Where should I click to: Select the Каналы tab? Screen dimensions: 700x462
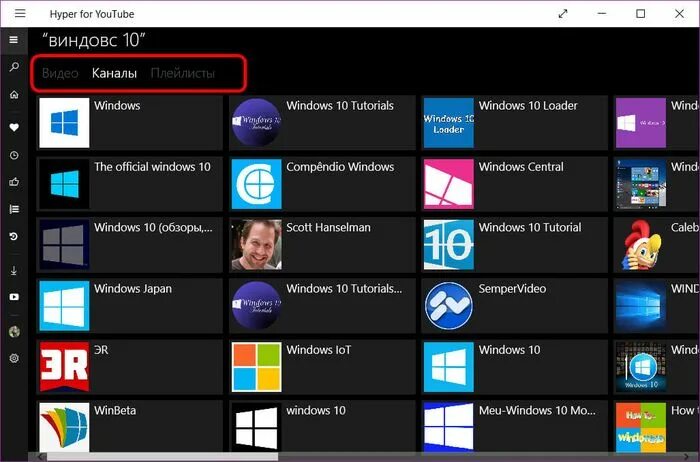pyautogui.click(x=114, y=73)
